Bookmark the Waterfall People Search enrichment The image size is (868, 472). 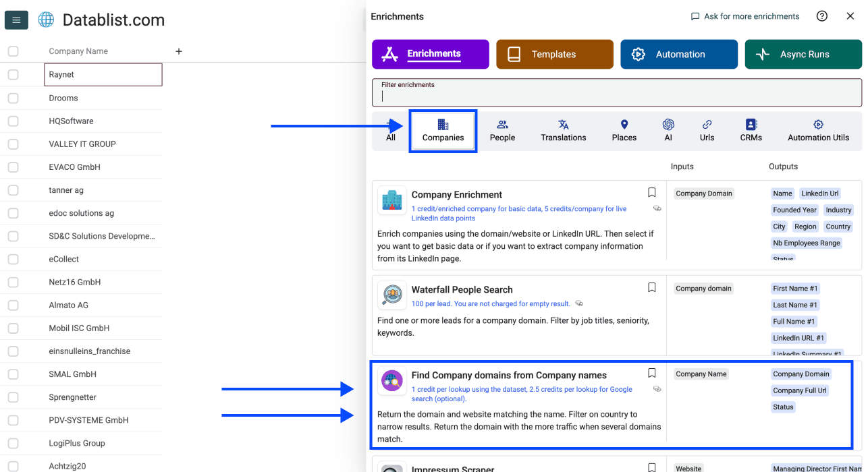click(651, 287)
